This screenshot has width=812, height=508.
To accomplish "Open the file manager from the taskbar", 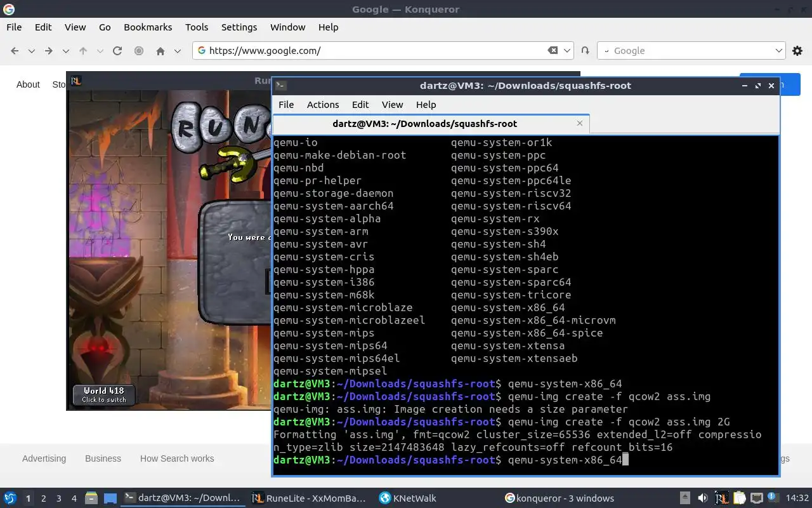I will point(91,498).
